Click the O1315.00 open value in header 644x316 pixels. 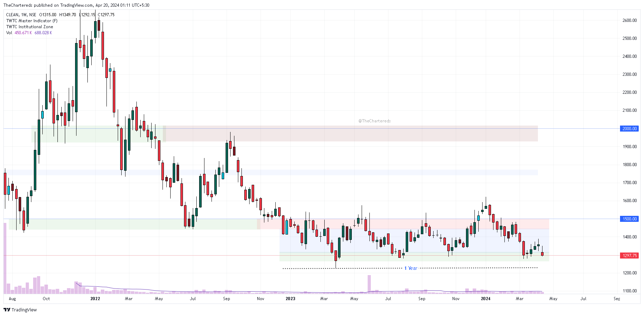[48, 15]
